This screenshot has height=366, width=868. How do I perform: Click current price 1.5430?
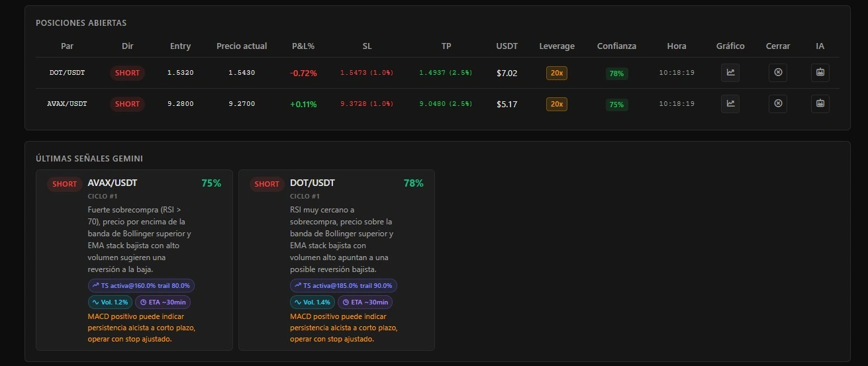242,73
